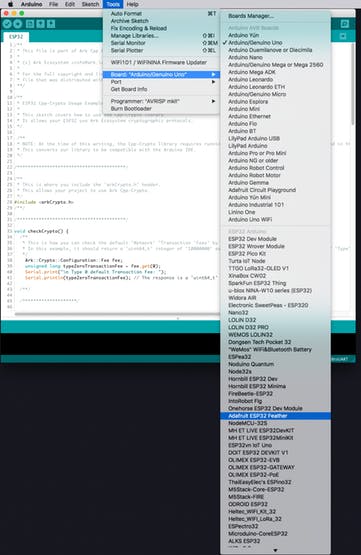Select Arduino Nano board
The image size is (361, 555).
pos(275,57)
